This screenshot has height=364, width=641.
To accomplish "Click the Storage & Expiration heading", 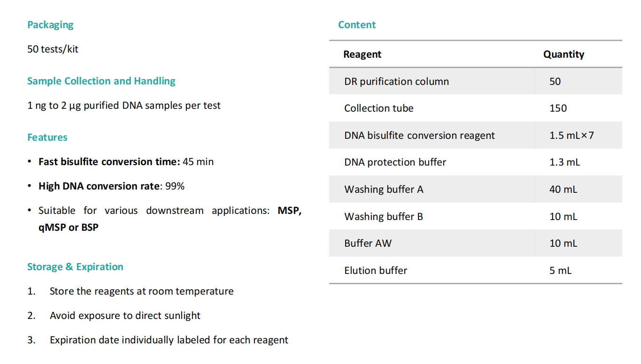I will pyautogui.click(x=75, y=267).
